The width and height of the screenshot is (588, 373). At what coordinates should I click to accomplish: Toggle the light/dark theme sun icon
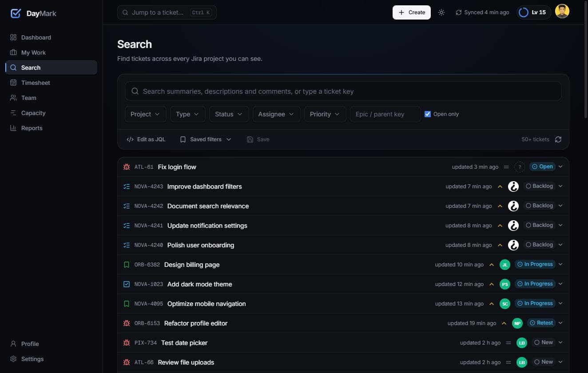[x=441, y=12]
